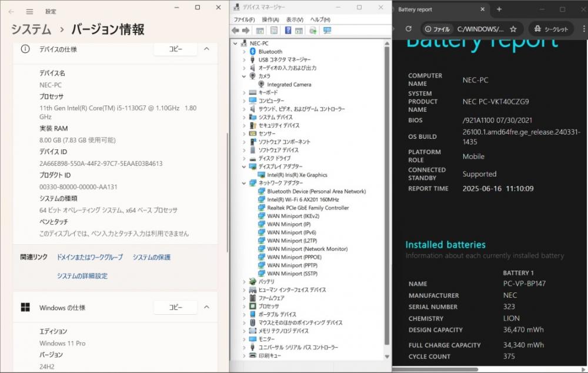Expand the バッテリ category

[244, 282]
